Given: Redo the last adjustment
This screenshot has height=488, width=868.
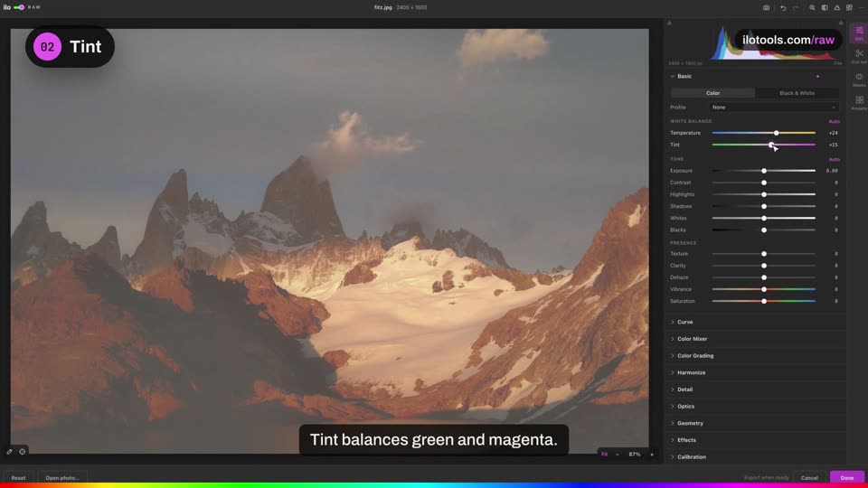Looking at the screenshot, I should (x=796, y=8).
